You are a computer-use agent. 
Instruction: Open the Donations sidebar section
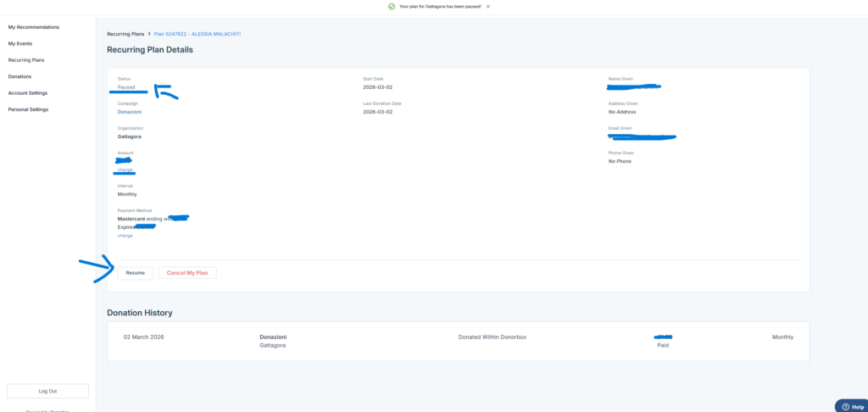tap(19, 76)
